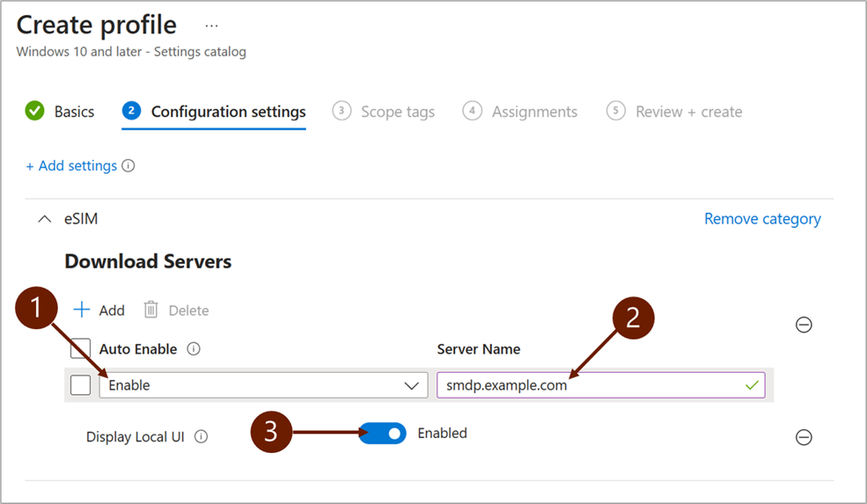Image resolution: width=867 pixels, height=504 pixels.
Task: Click the info icon beside Auto Enable
Action: click(194, 348)
